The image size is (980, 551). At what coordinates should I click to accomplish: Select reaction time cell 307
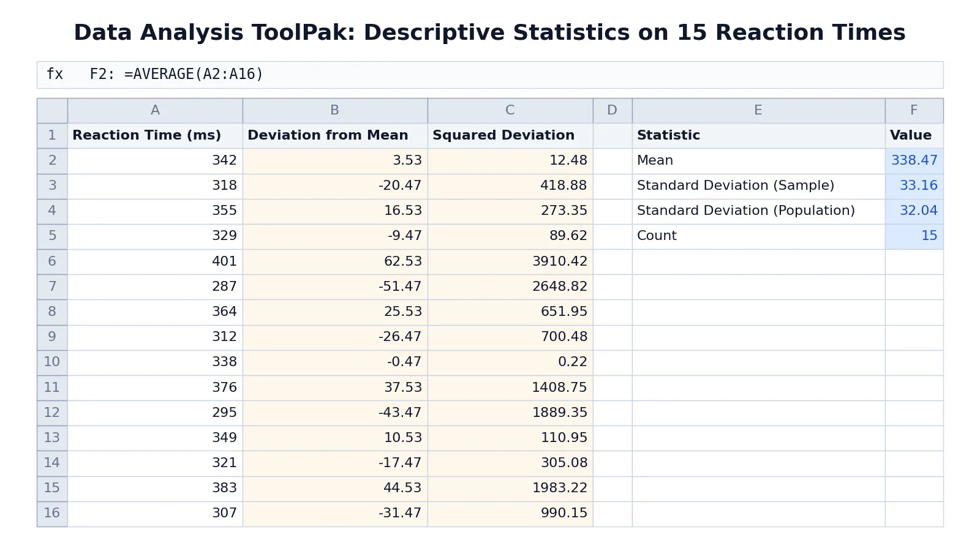[x=155, y=514]
